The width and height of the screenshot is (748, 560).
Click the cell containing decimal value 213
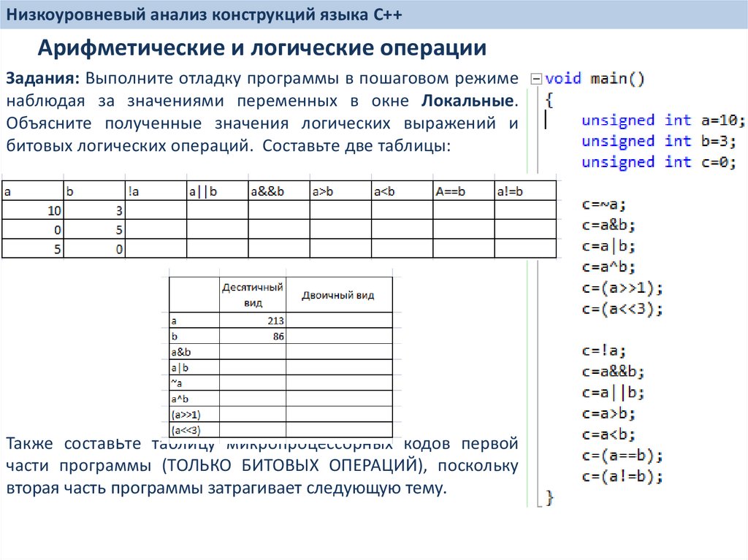pos(253,321)
